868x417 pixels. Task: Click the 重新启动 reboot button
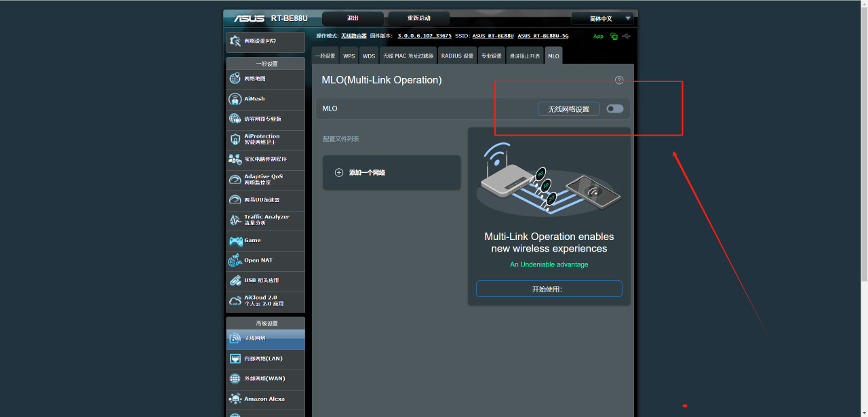pyautogui.click(x=418, y=18)
